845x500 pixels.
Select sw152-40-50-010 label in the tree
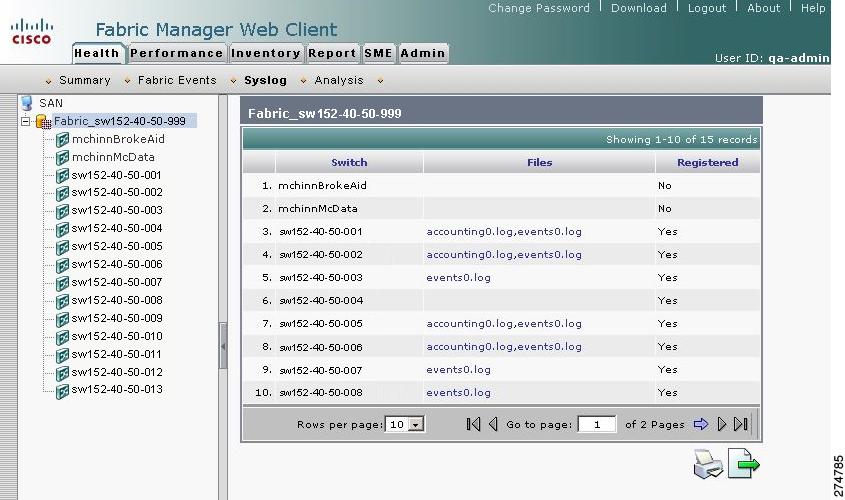pyautogui.click(x=117, y=337)
